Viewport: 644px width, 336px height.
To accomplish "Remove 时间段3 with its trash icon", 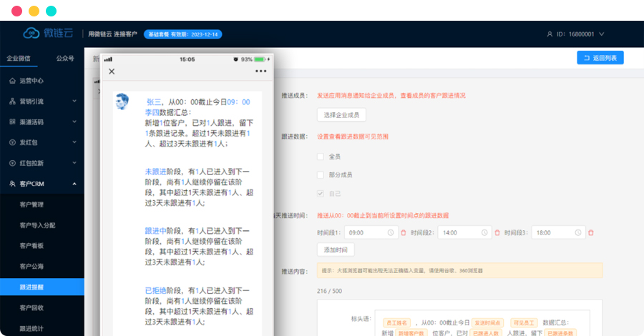I will pyautogui.click(x=590, y=232).
